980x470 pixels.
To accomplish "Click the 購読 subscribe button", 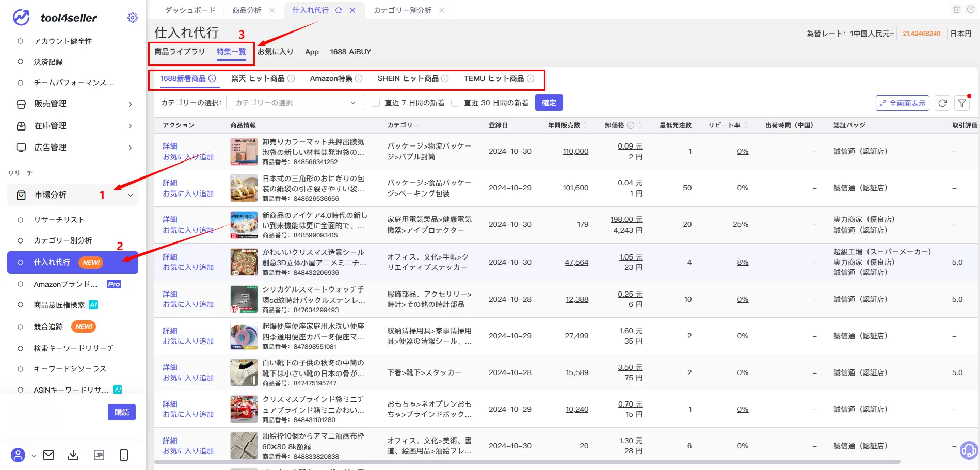I will pyautogui.click(x=122, y=412).
